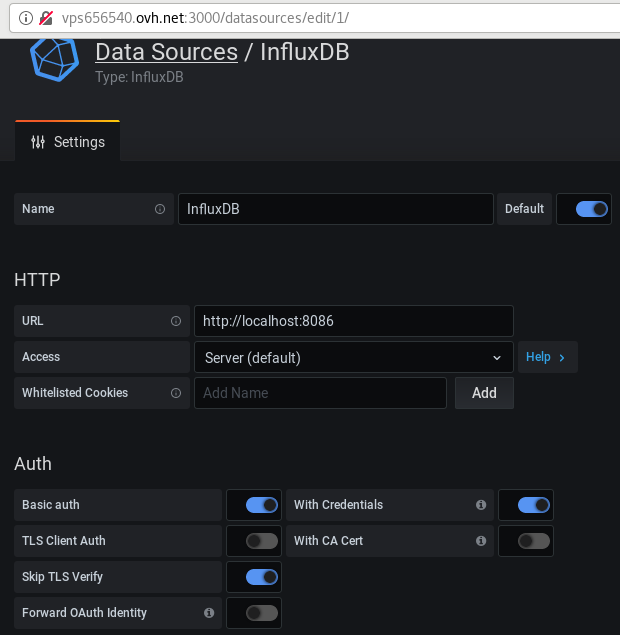Screen dimensions: 620x635
Task: Click the HTTP section heading
Action: tap(37, 280)
